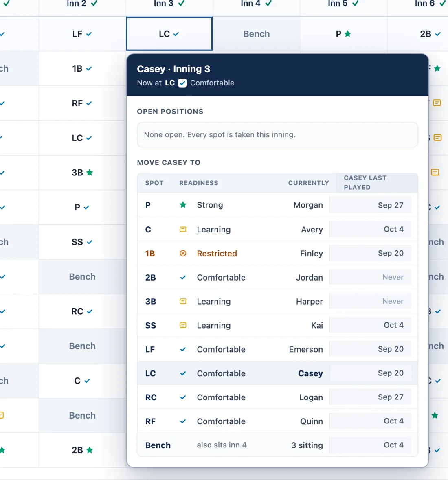Select the Bench cell in Inn 4 column

tap(256, 34)
